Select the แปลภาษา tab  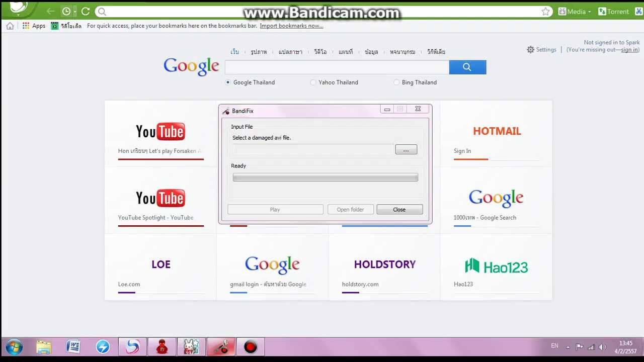290,52
